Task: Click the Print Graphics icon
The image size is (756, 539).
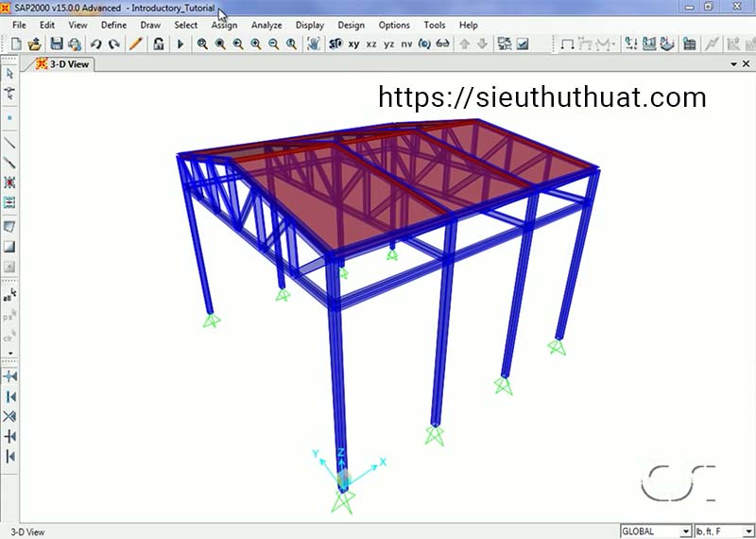Action: 75,44
